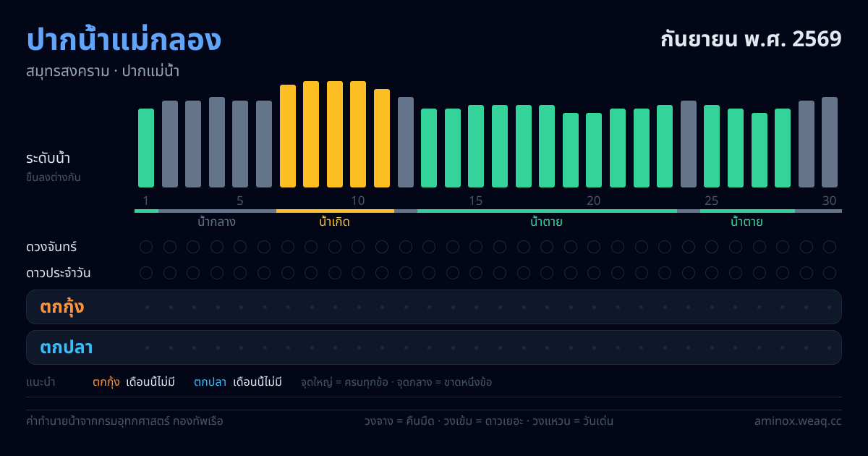
Task: Click the aminox.weaq.cc link
Action: [798, 421]
